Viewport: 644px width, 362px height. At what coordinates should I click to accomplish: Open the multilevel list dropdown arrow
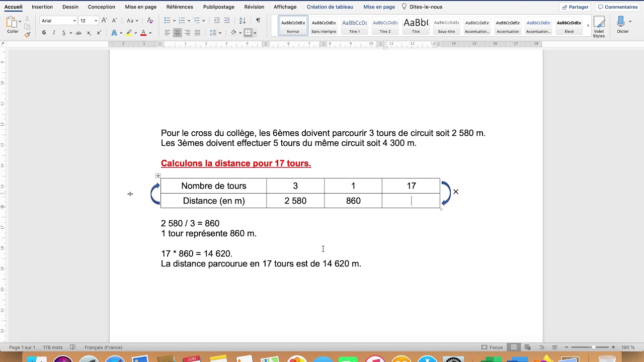(x=203, y=21)
